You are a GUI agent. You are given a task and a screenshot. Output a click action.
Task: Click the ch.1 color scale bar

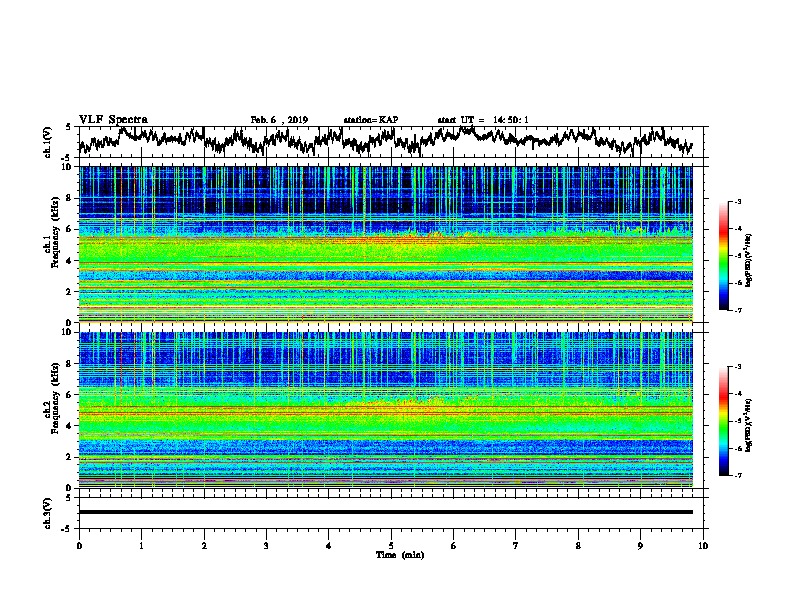coord(723,256)
